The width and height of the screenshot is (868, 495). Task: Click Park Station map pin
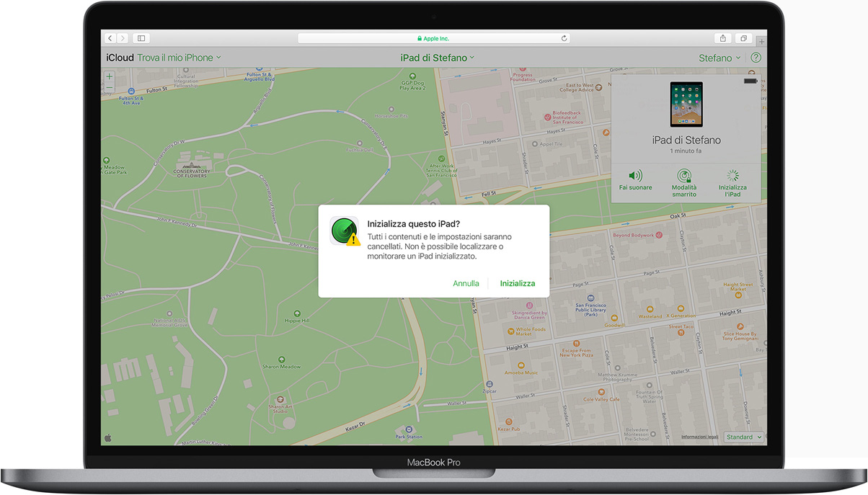409,429
